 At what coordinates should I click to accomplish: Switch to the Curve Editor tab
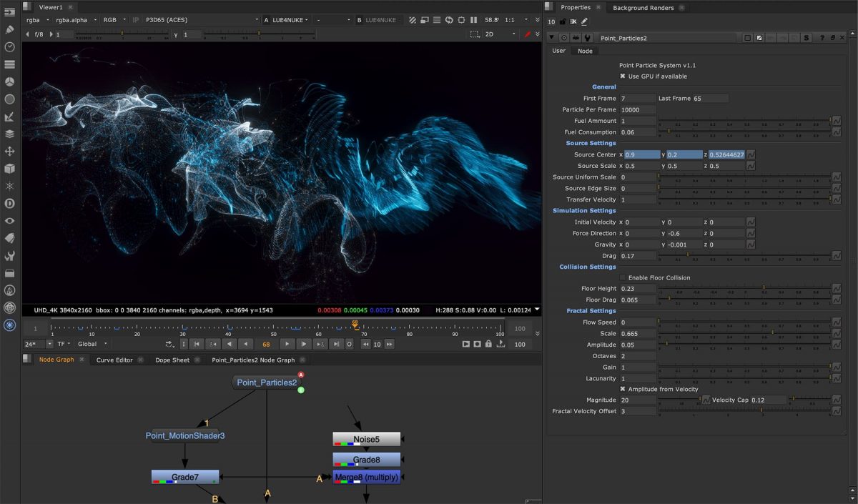114,360
